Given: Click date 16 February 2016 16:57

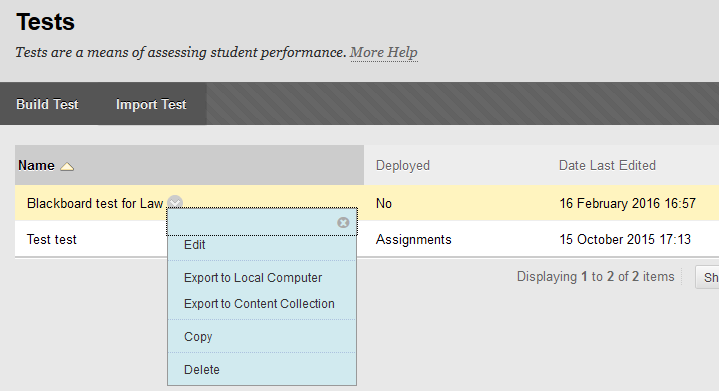Looking at the screenshot, I should tap(627, 204).
